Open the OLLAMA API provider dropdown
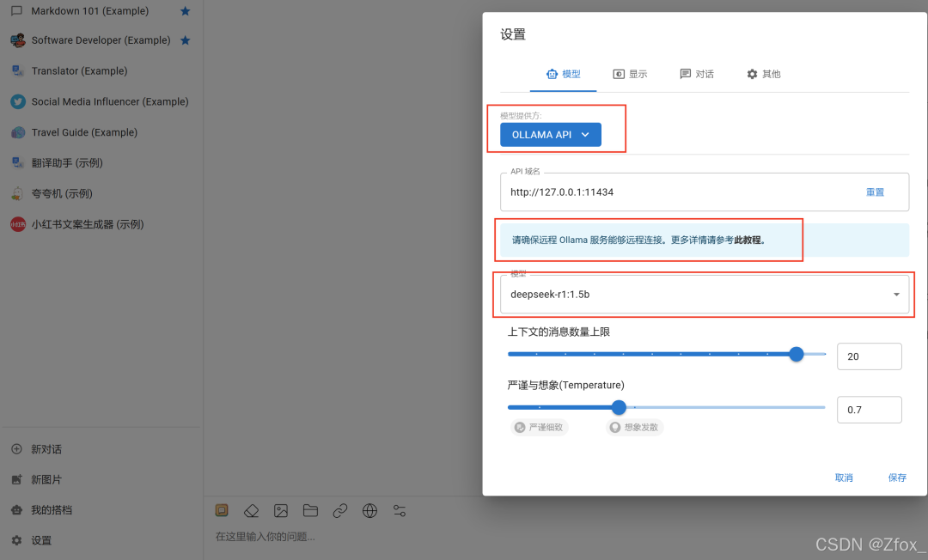The image size is (928, 560). (550, 134)
